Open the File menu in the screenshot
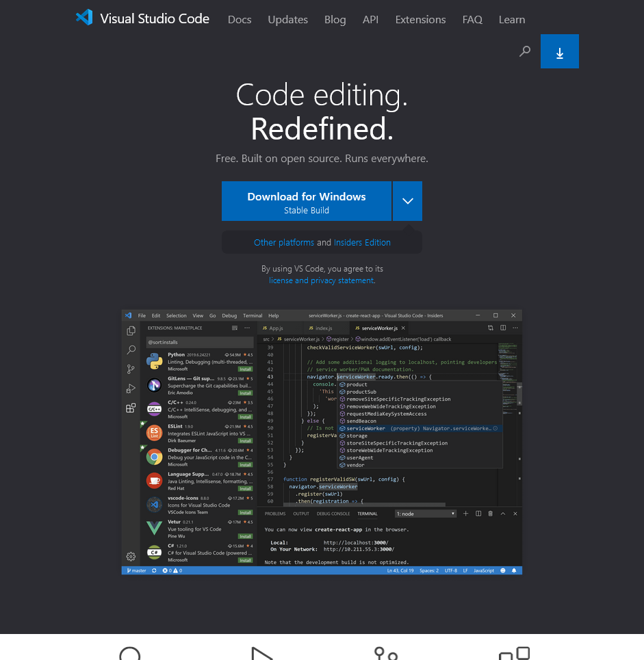Screen dimensions: 644x660 pos(142,316)
